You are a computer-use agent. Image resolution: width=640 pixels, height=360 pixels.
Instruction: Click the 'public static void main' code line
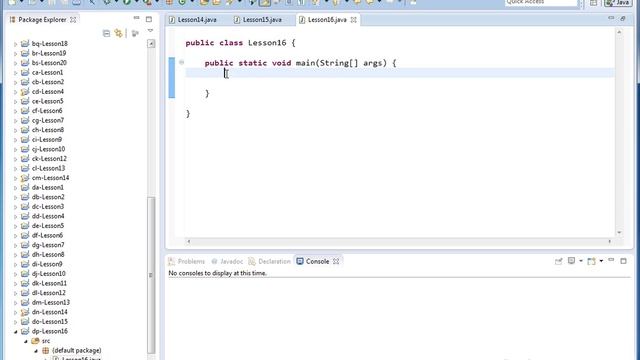(x=300, y=63)
